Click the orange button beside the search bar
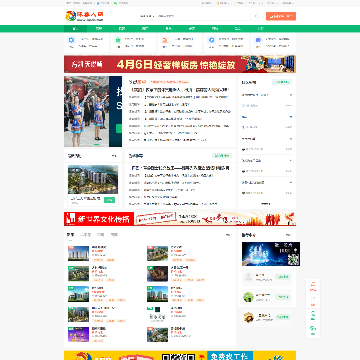360x360 pixels. coord(281,16)
